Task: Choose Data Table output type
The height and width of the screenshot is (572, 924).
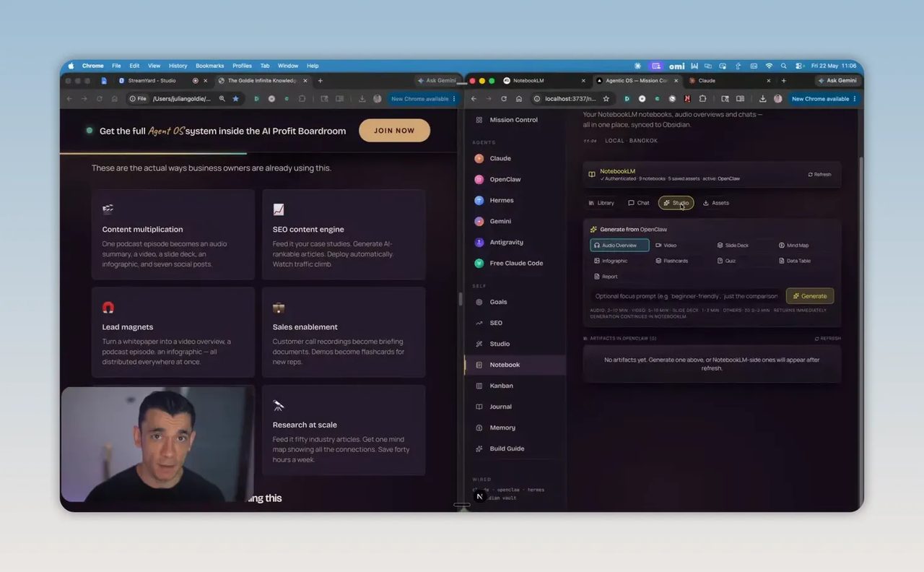Action: coord(795,261)
